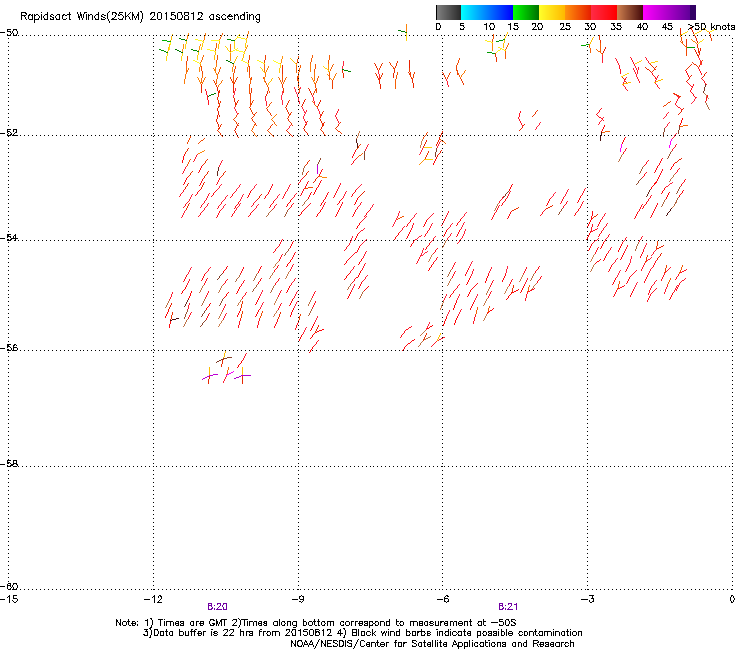This screenshot has height=650, width=740.
Task: Select the latitude label '-56'
Action: click(9, 348)
